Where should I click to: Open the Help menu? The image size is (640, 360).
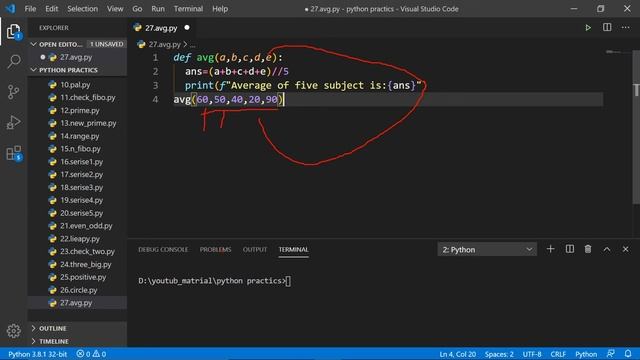point(220,9)
